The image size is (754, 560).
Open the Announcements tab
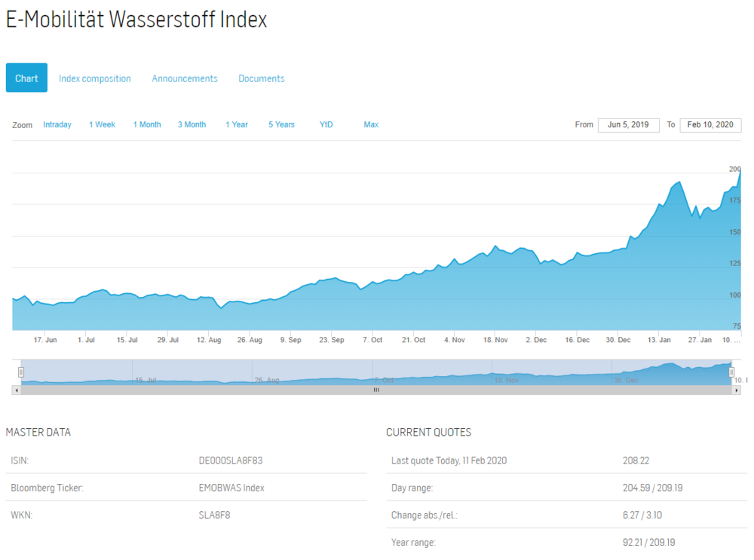[185, 78]
